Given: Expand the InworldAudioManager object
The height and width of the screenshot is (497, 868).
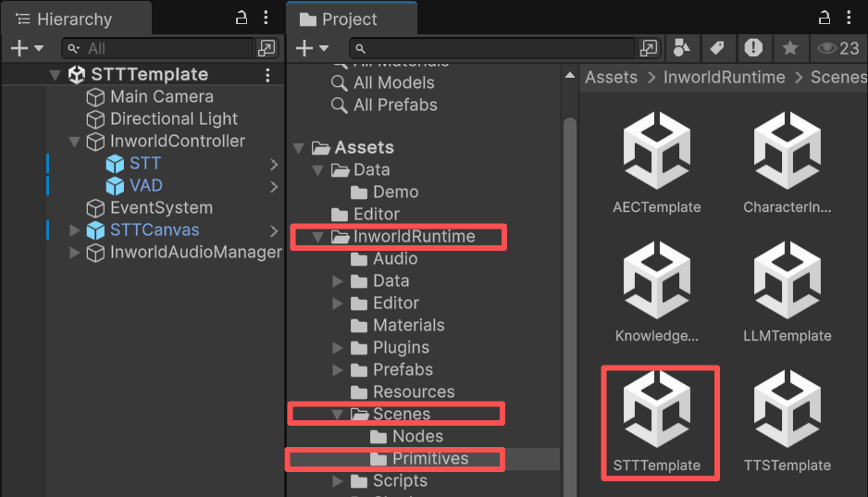Looking at the screenshot, I should click(x=75, y=253).
